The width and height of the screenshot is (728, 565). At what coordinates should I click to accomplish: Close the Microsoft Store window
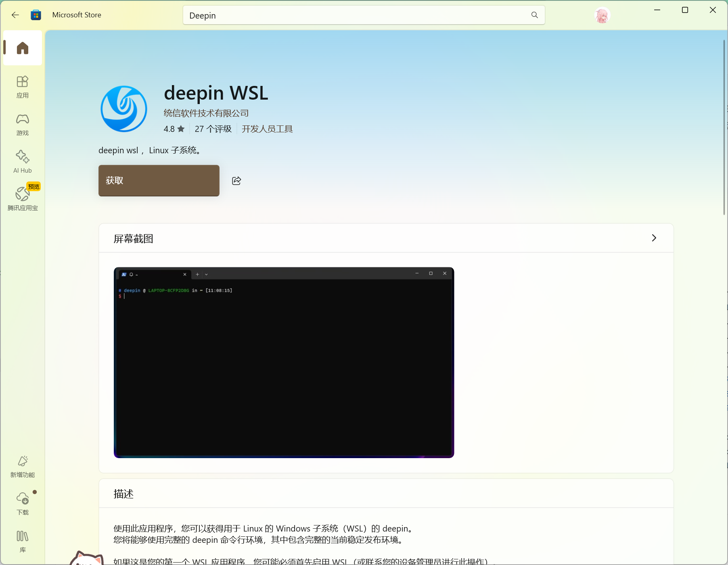[713, 10]
